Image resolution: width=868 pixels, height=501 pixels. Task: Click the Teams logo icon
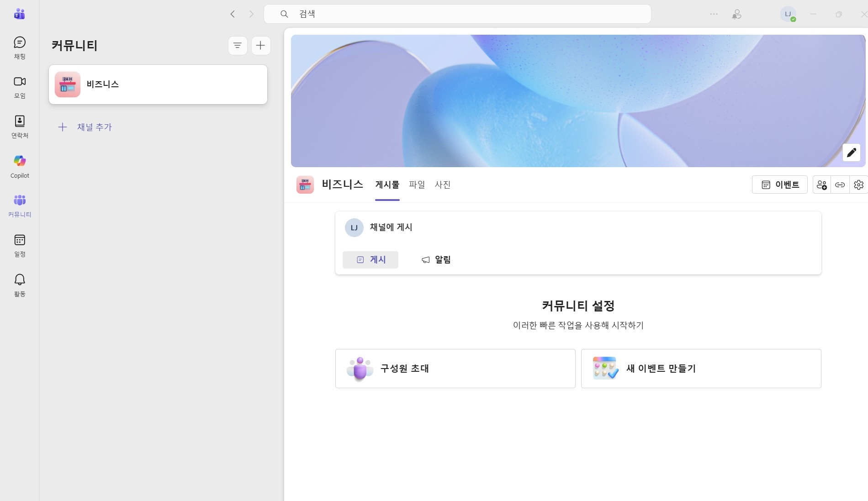pyautogui.click(x=19, y=14)
